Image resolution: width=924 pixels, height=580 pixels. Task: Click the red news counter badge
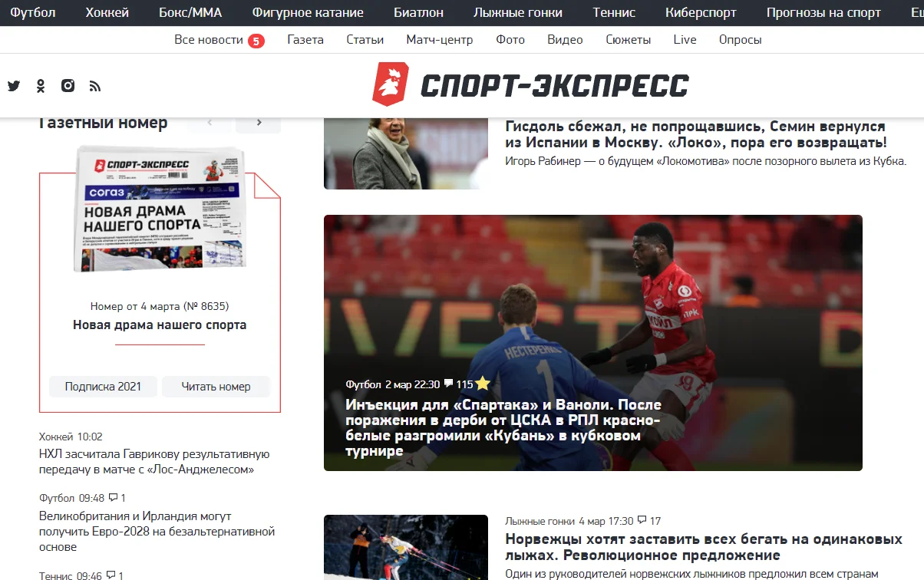point(256,41)
